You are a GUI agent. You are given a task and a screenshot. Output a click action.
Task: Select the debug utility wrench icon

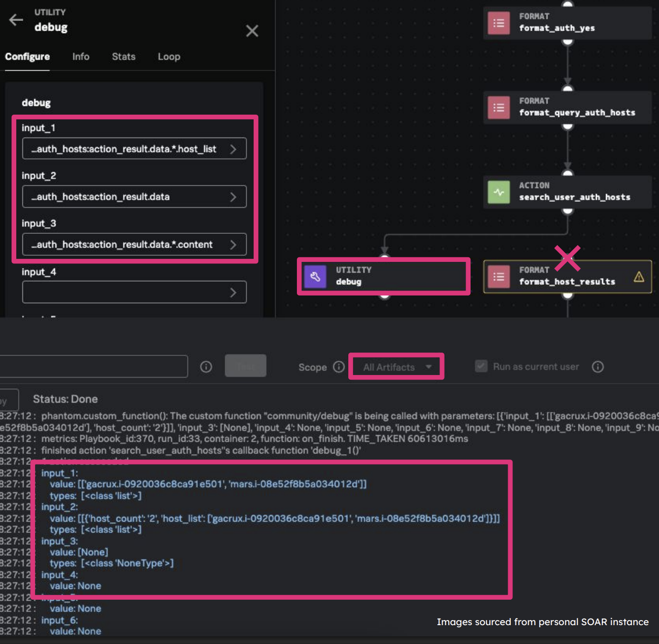(316, 276)
